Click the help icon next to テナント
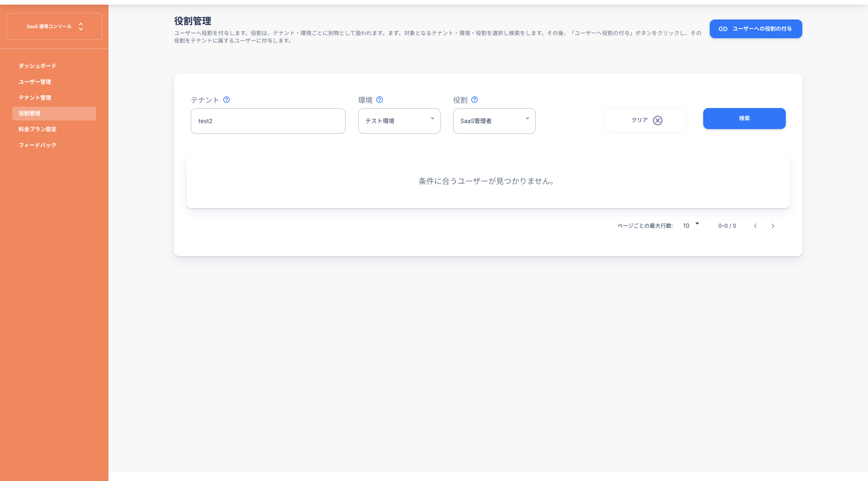 click(x=226, y=100)
